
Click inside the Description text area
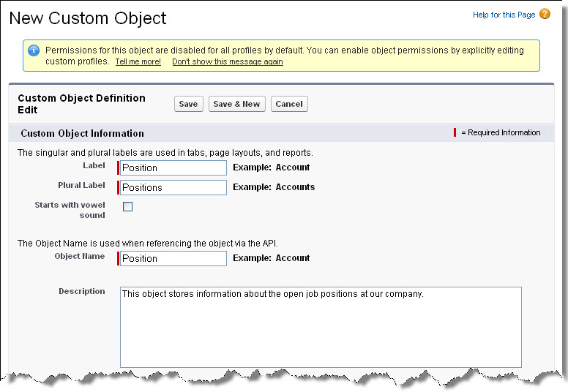coord(321,327)
